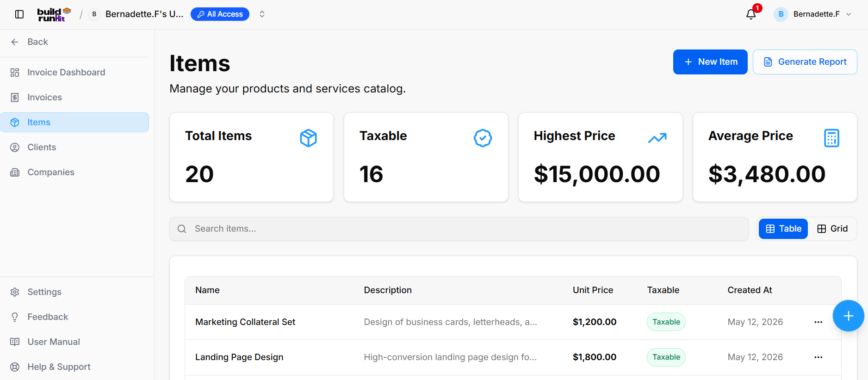Open Help & Support
This screenshot has height=380, width=868.
[x=74, y=367]
